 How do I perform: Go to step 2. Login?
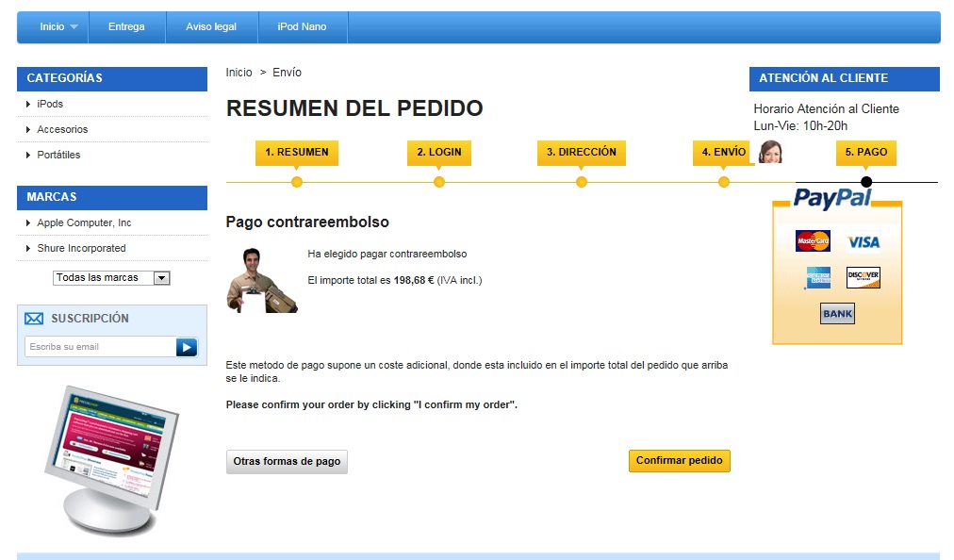pyautogui.click(x=439, y=152)
